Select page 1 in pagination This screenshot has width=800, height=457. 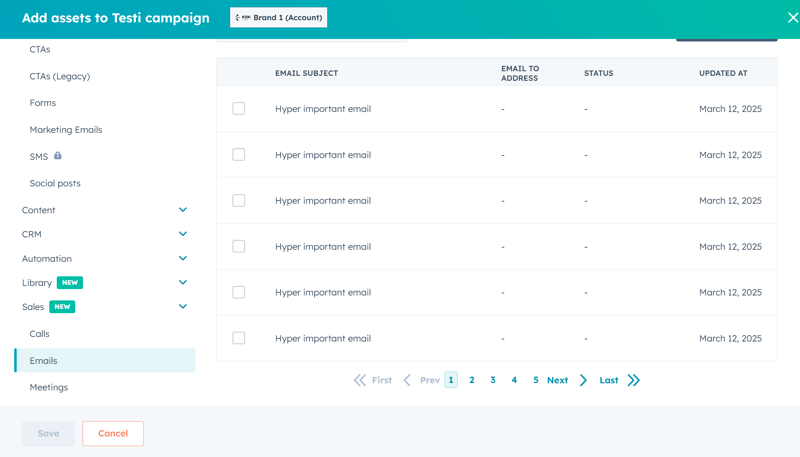451,380
